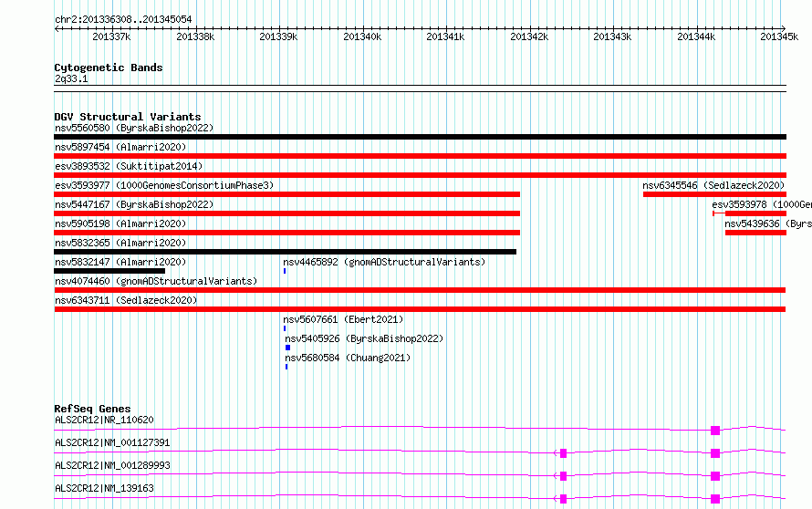
Task: Select the red bar under nsv5447167
Action: tap(286, 213)
